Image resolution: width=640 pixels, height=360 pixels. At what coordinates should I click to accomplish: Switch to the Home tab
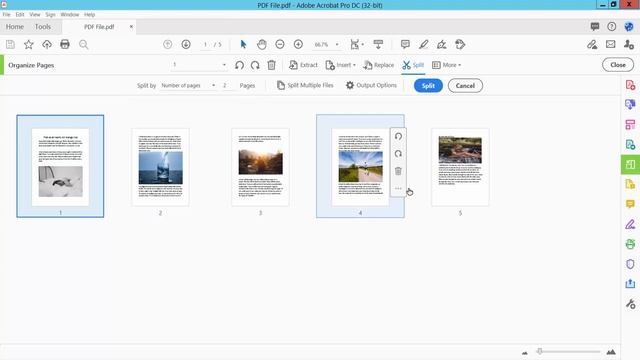pyautogui.click(x=15, y=27)
